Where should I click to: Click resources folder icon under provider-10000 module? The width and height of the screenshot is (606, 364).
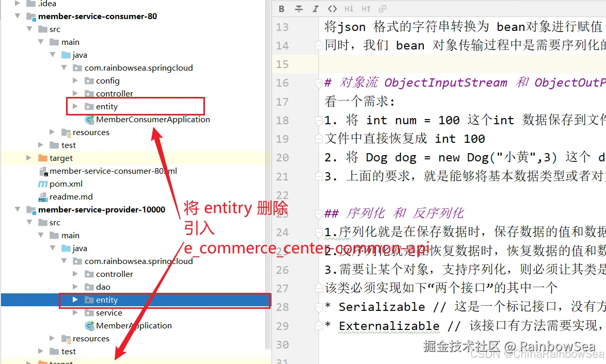pyautogui.click(x=66, y=339)
